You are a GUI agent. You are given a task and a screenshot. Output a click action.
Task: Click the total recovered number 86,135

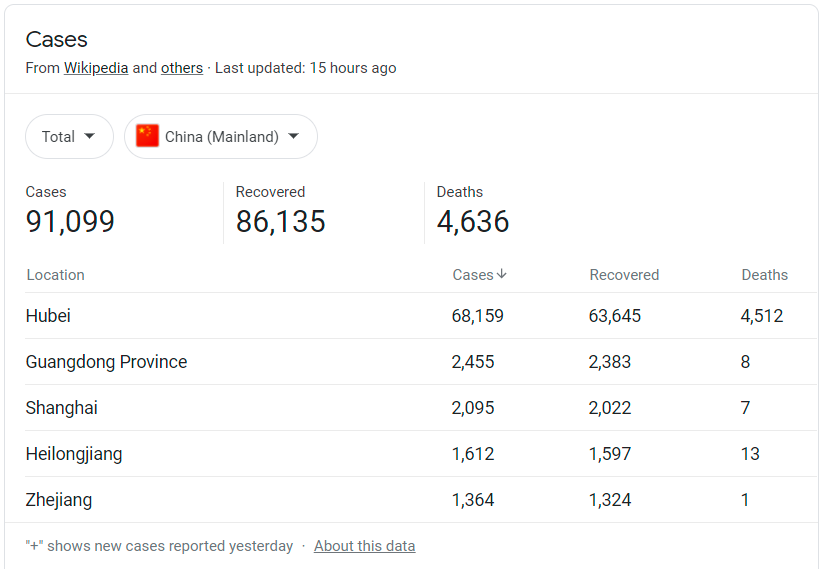(280, 221)
